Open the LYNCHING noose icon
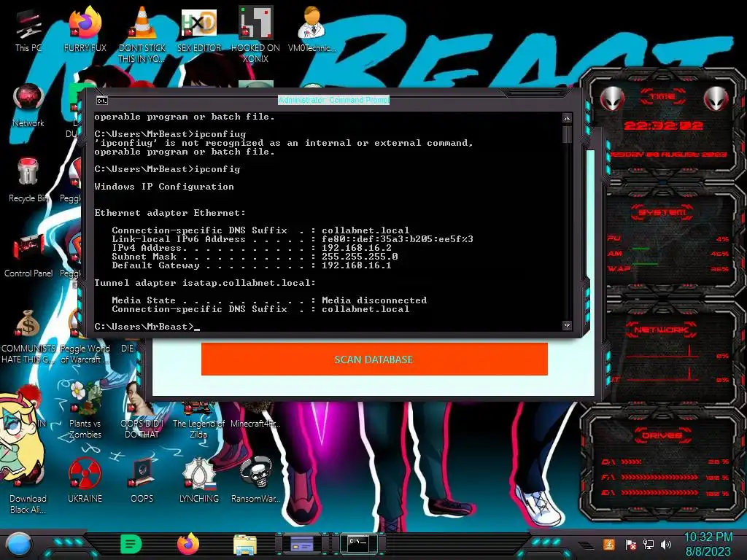 [x=198, y=480]
